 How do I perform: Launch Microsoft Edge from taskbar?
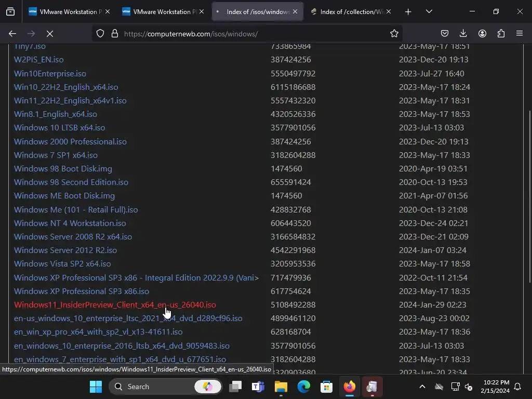303,387
